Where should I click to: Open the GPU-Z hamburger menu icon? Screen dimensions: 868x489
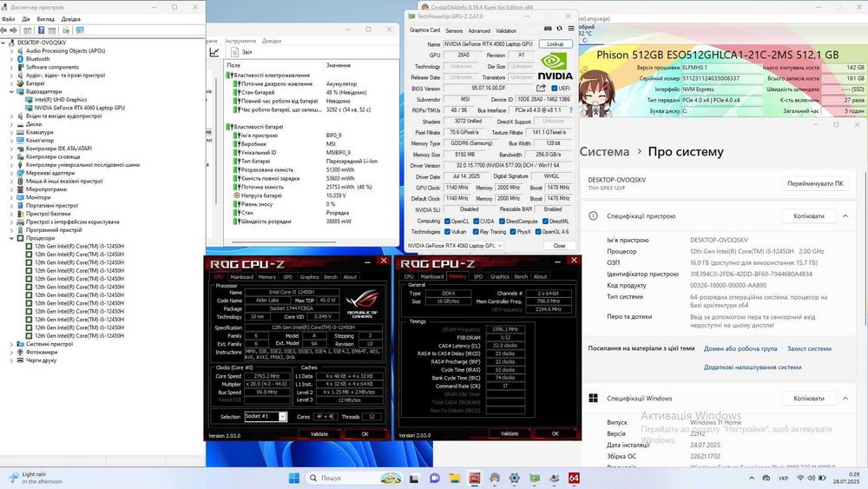pos(571,29)
